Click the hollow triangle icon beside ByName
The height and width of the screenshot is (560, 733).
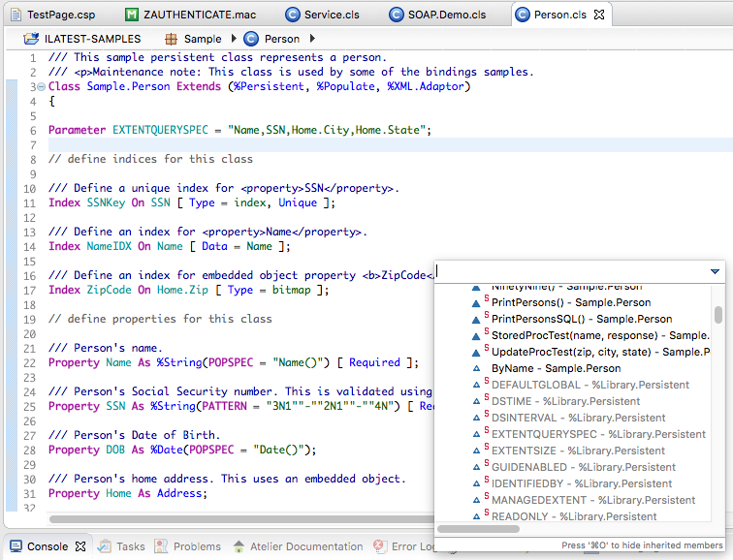tap(476, 368)
